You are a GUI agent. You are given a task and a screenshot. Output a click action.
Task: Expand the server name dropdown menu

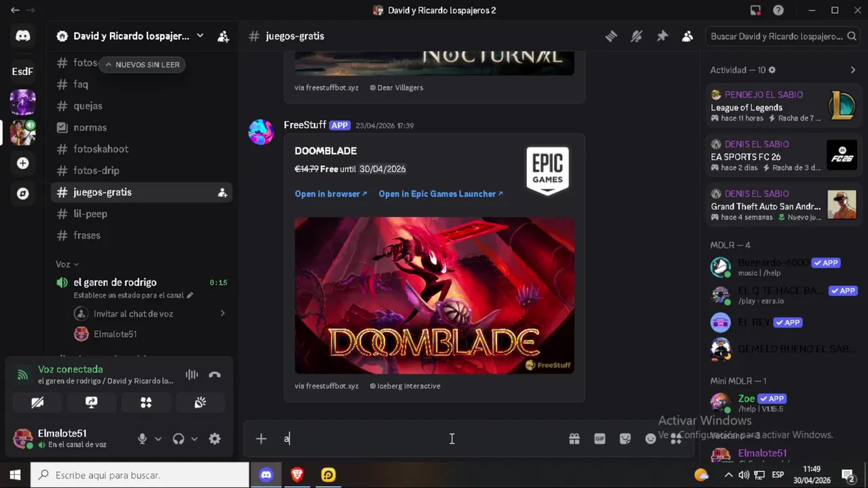click(x=200, y=36)
